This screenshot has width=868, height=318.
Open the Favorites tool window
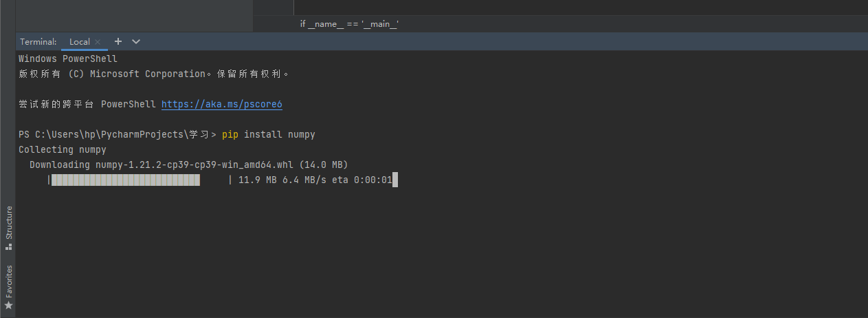pos(8,286)
